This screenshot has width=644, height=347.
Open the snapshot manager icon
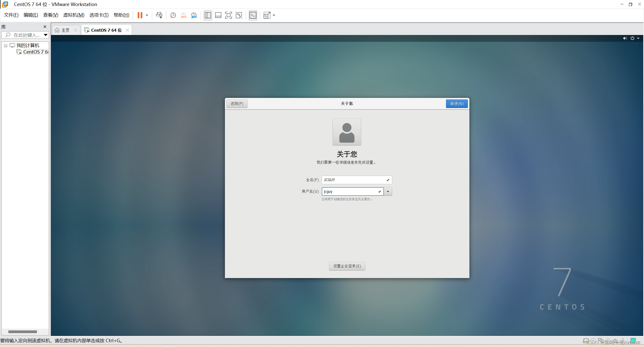pyautogui.click(x=194, y=15)
